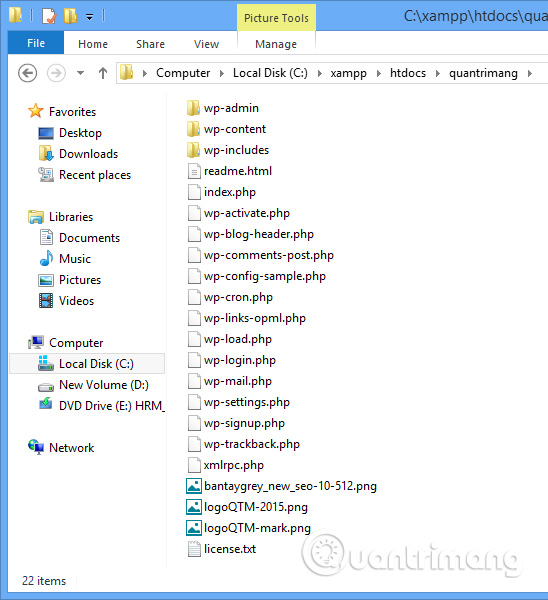Expand the Customize Quick Access Toolbar dropdown
Screen dimensions: 548x600
pyautogui.click(x=90, y=17)
